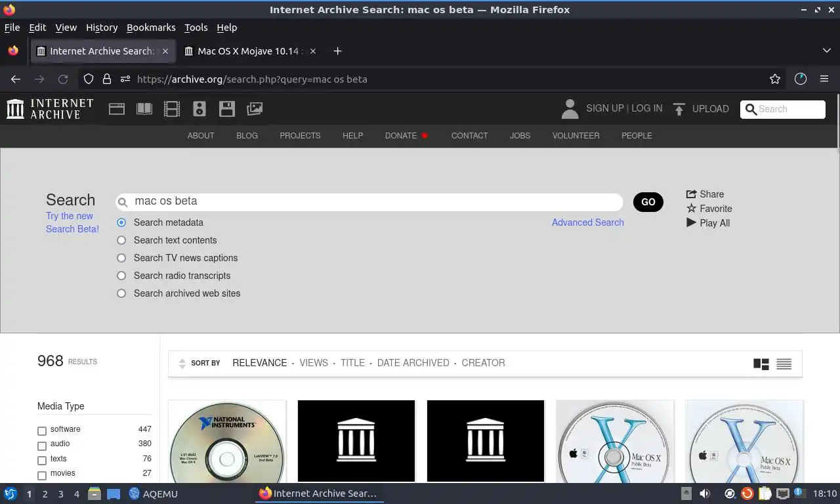Click the Favorite star icon

click(x=691, y=209)
